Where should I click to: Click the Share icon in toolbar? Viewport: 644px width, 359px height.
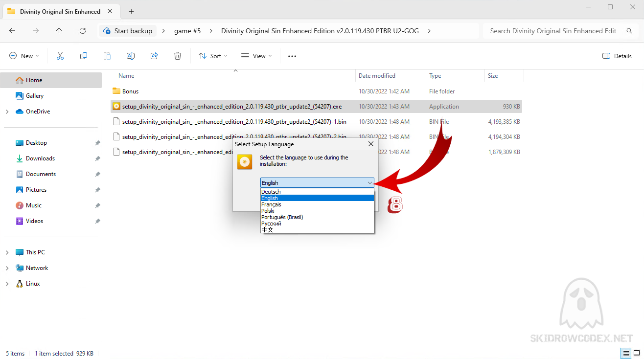click(154, 56)
